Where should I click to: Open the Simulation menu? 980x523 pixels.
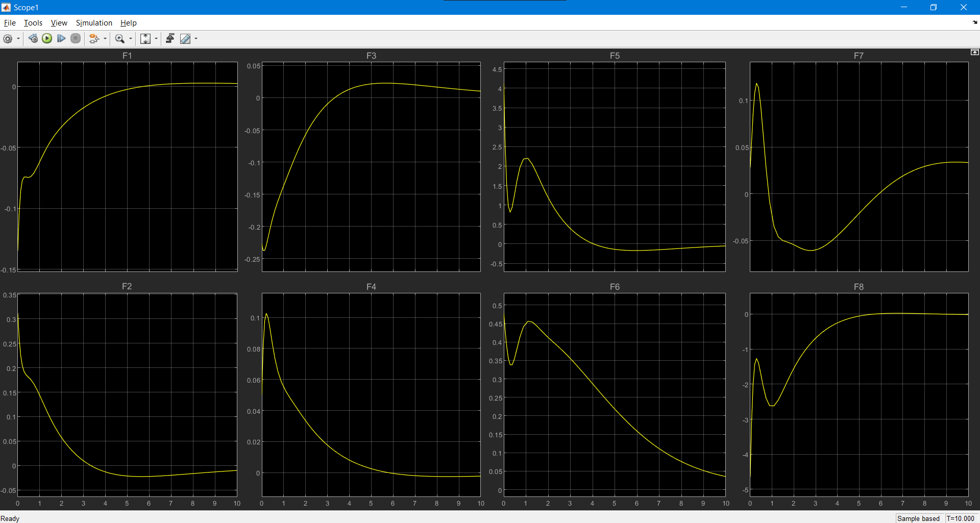point(94,23)
